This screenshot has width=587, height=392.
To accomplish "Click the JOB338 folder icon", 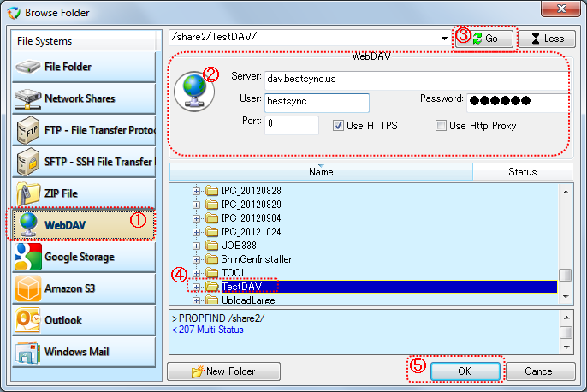I will [x=212, y=246].
